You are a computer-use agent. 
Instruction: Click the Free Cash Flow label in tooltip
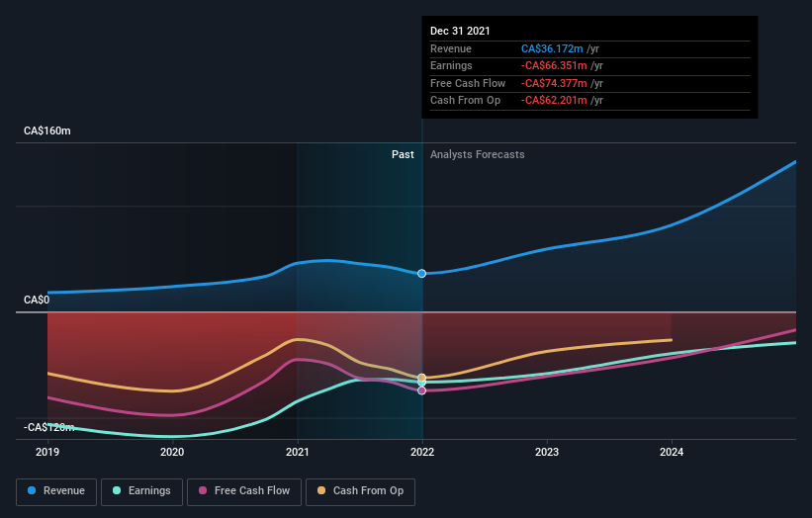(x=468, y=83)
